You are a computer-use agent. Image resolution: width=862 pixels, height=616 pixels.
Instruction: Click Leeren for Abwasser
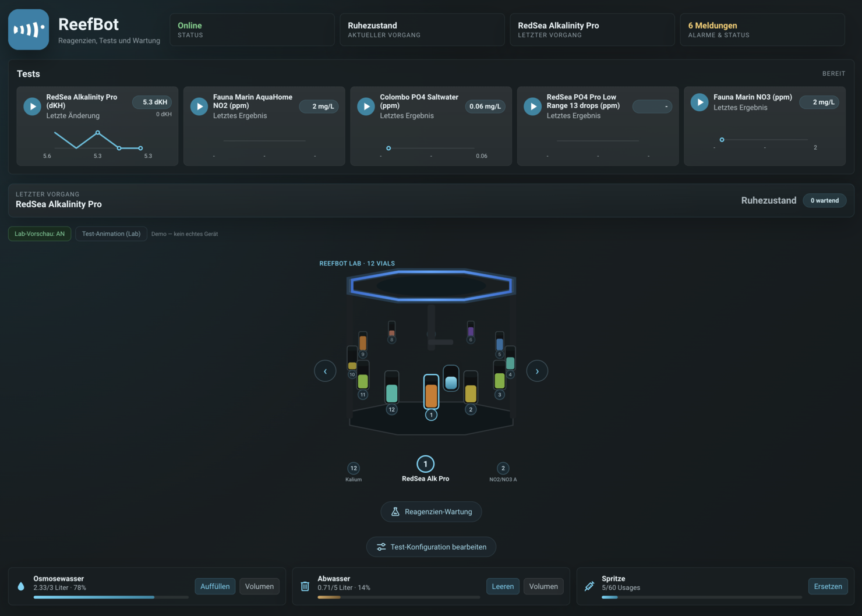click(503, 586)
